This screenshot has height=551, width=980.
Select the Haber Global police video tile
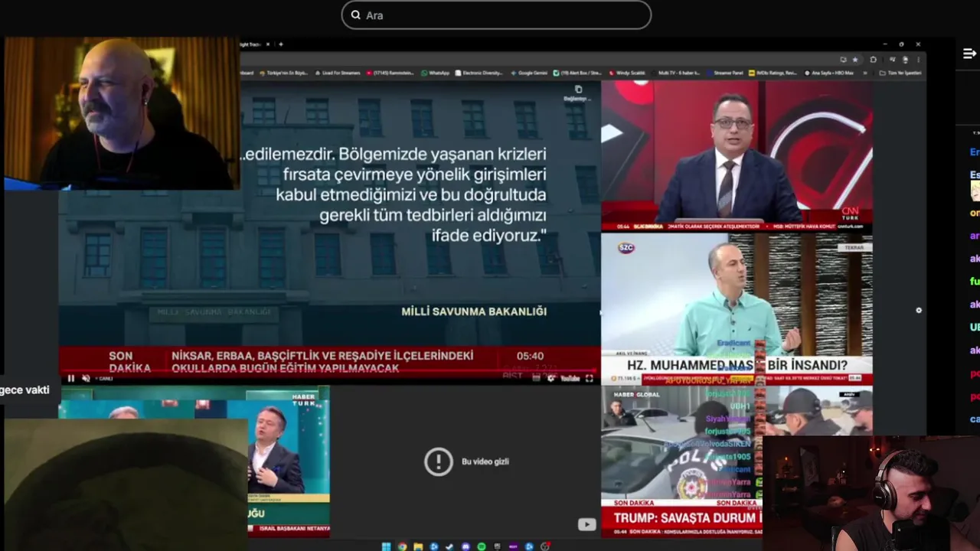point(681,461)
